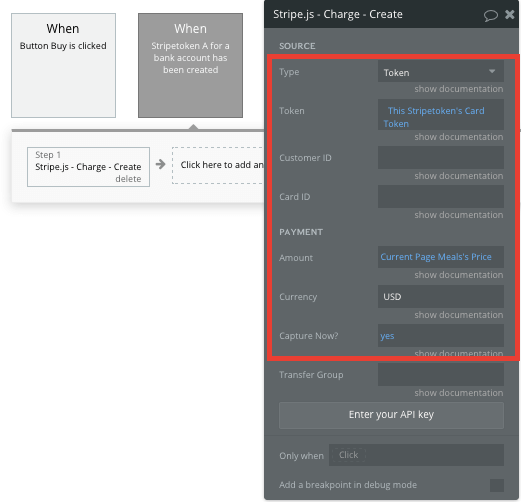Show documentation for Currency

(x=459, y=315)
